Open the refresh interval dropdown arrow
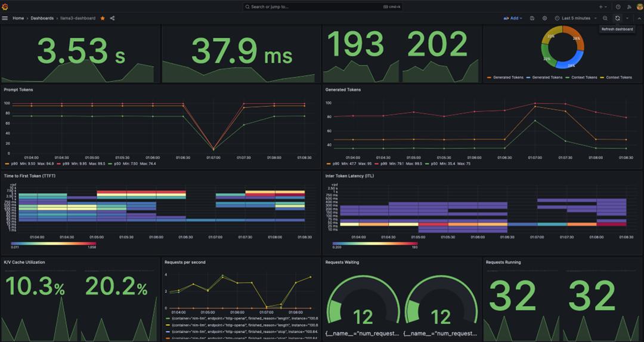The height and width of the screenshot is (342, 644). pyautogui.click(x=627, y=19)
